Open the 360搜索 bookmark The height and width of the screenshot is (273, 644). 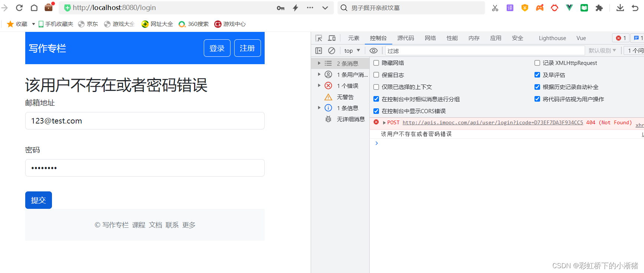(x=193, y=24)
